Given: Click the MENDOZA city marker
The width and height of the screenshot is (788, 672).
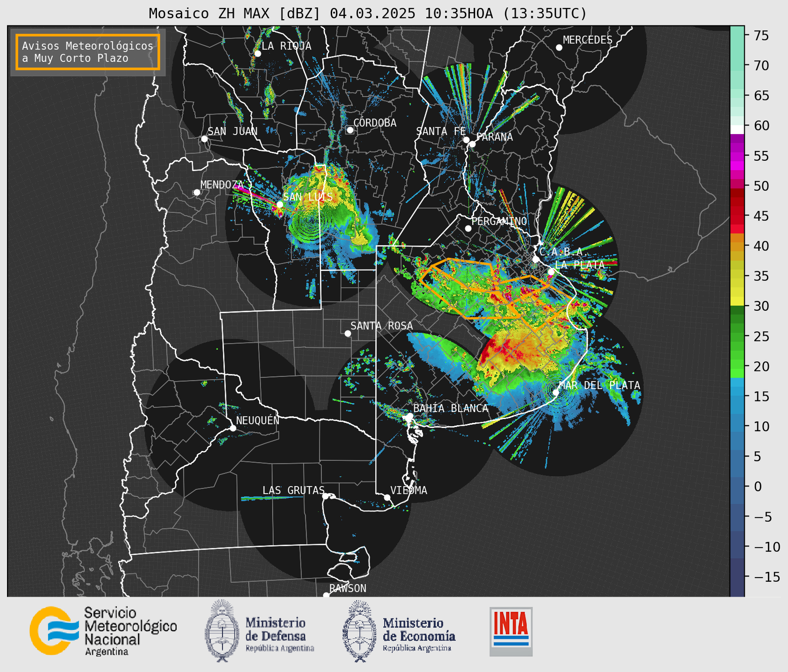Looking at the screenshot, I should tap(197, 193).
